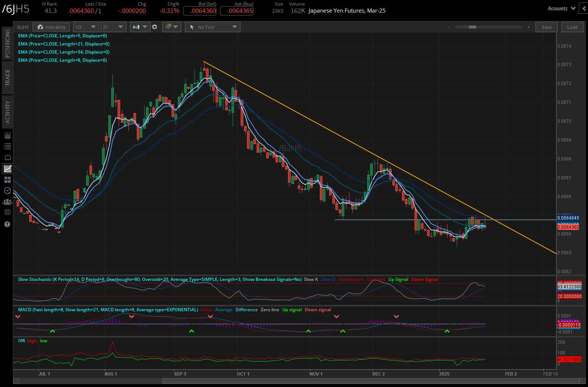Image resolution: width=588 pixels, height=387 pixels.
Task: Click the Indicators button
Action: [51, 27]
